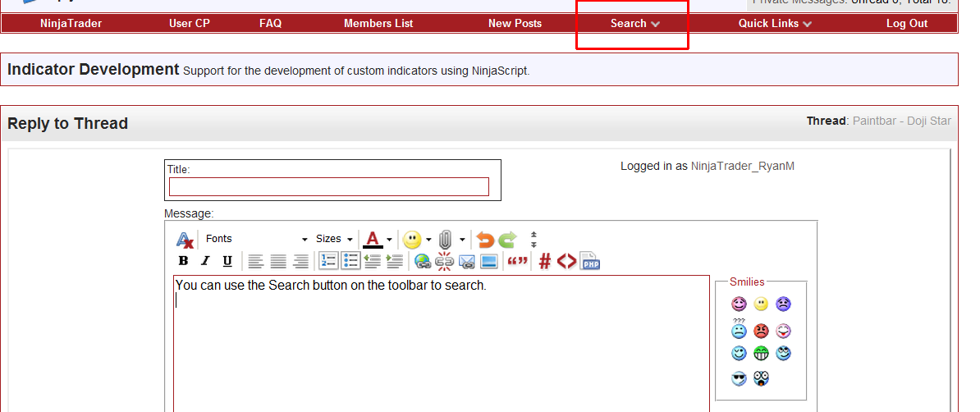Insert an email link
980x412 pixels.
tap(467, 261)
